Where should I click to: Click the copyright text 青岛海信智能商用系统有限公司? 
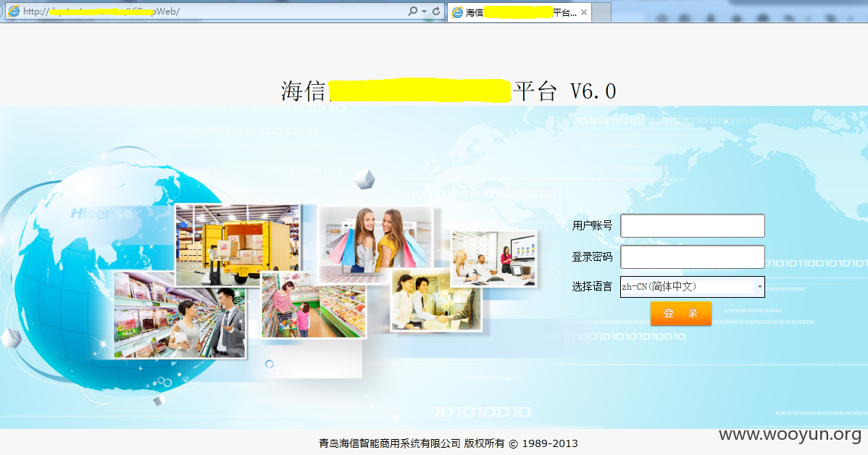[x=390, y=443]
